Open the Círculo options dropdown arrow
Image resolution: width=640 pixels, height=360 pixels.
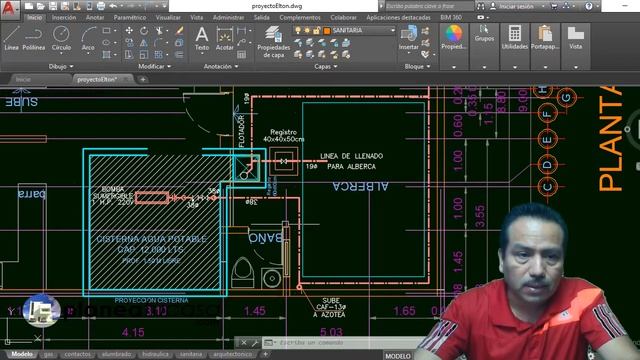pyautogui.click(x=61, y=53)
